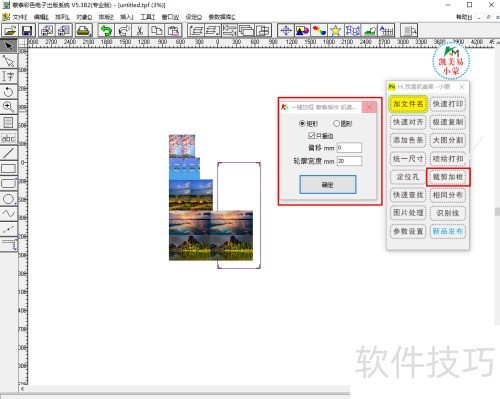Select the dimension measuring tool in the toolbox

coord(9,244)
